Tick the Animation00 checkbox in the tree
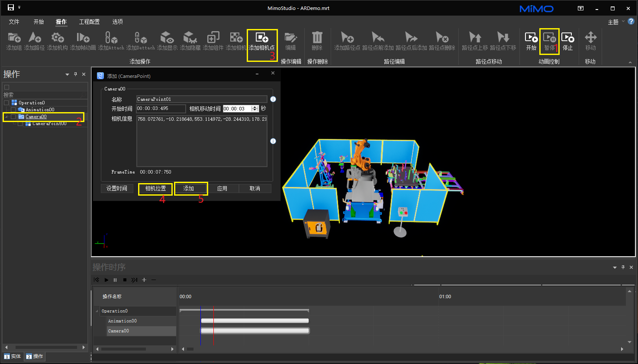This screenshot has width=638, height=364. point(13,110)
